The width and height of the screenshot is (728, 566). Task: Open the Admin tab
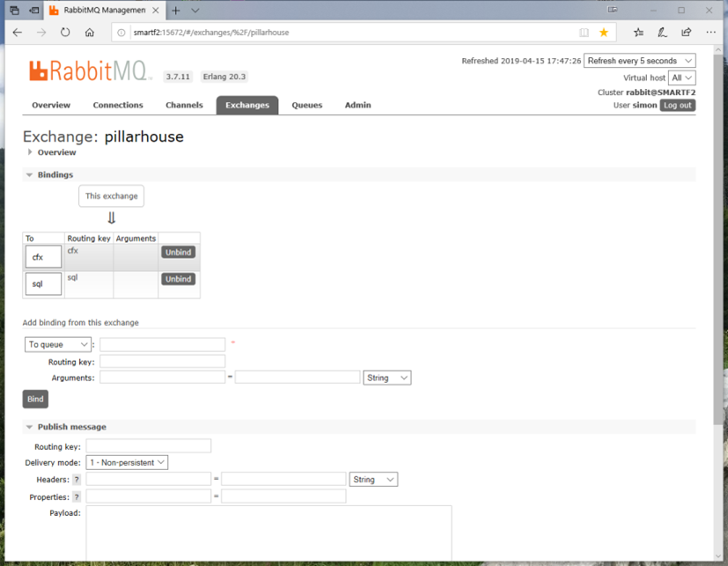[358, 105]
